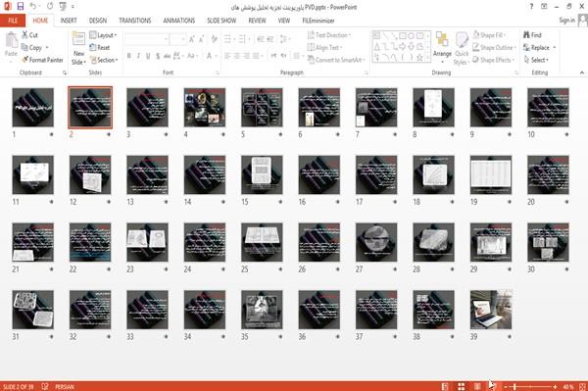Viewport: 588px width, 391px height.
Task: Open Shape Effects dropdown
Action: [x=494, y=60]
